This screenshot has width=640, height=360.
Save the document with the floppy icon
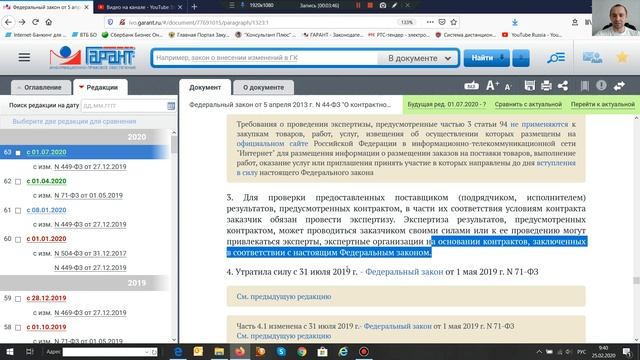coord(529,86)
